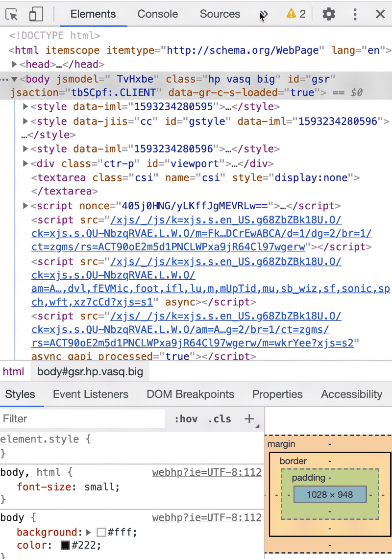Open the three-dot customize menu
The image size is (392, 559).
point(355,14)
